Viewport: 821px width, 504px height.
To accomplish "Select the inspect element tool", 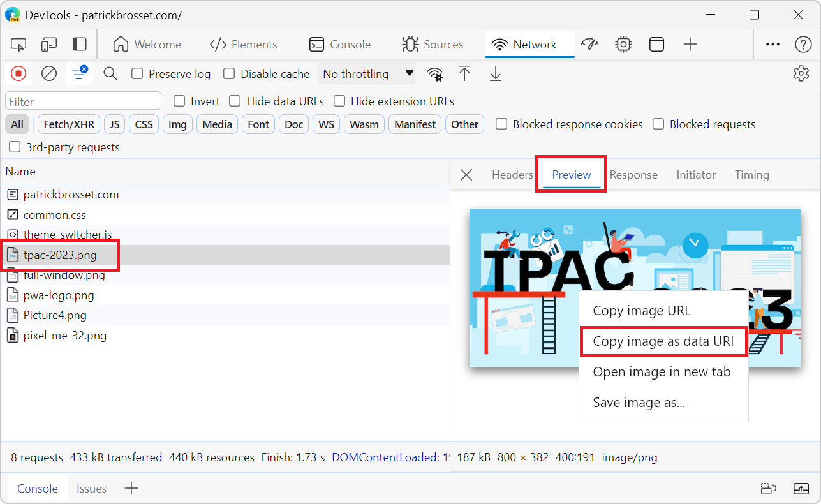I will [x=18, y=43].
